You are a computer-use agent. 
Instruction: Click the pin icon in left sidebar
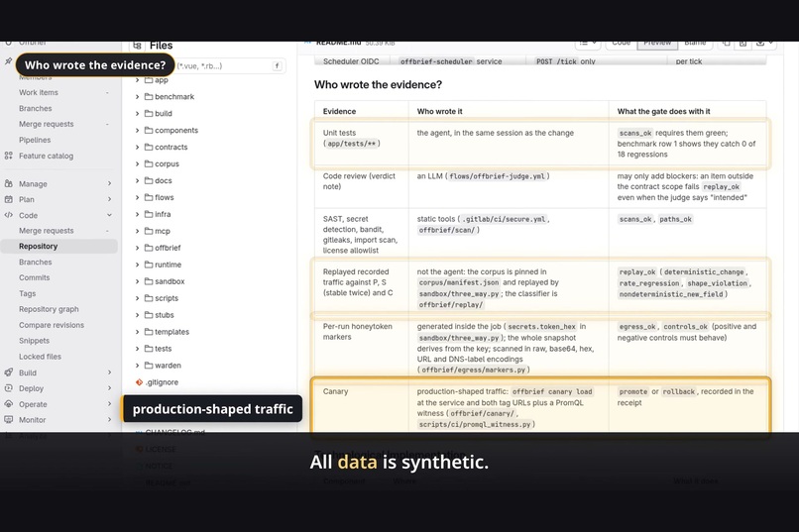tap(9, 61)
